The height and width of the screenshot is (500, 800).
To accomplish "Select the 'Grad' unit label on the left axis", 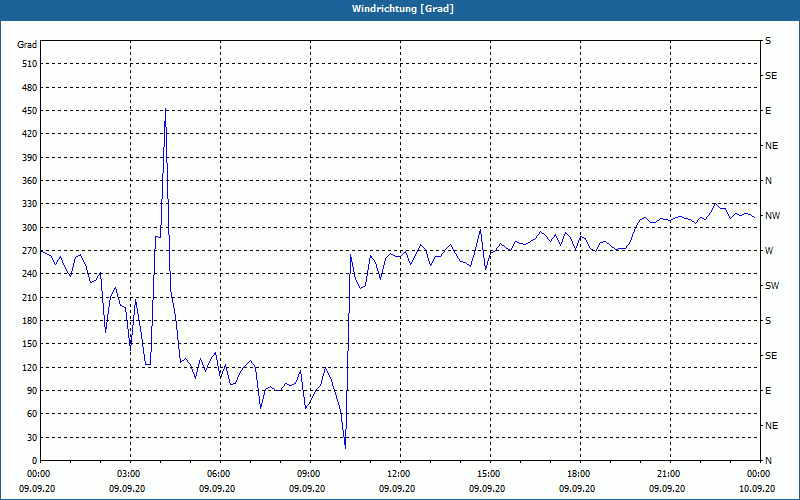I will [x=27, y=45].
